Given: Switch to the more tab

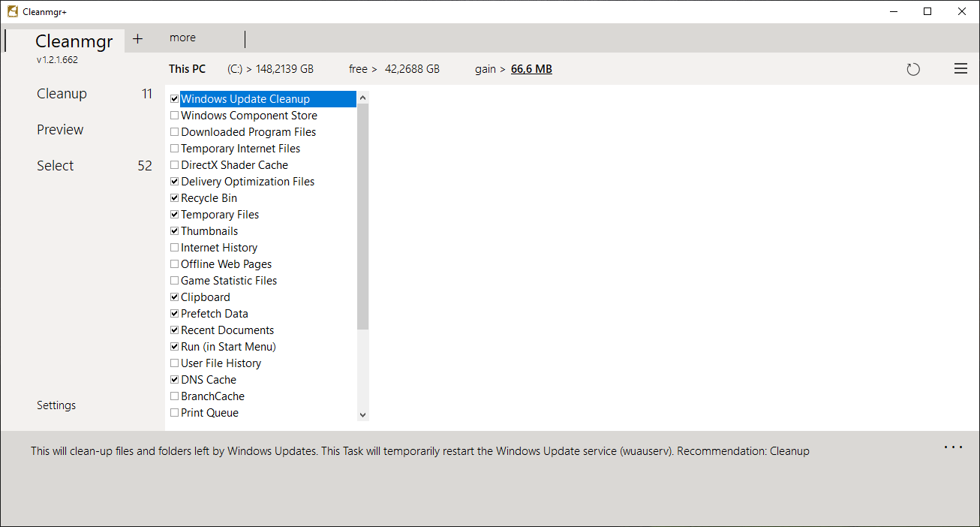Looking at the screenshot, I should point(182,38).
